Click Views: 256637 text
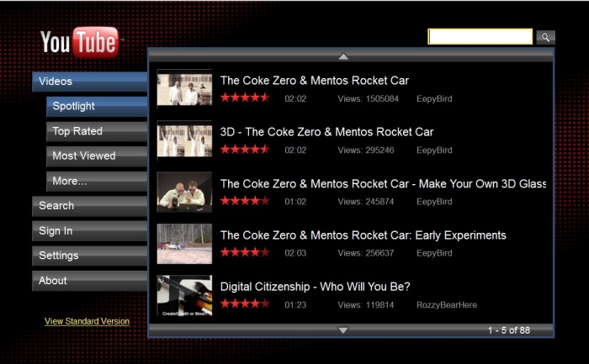Viewport: 589px width, 364px height. 366,253
